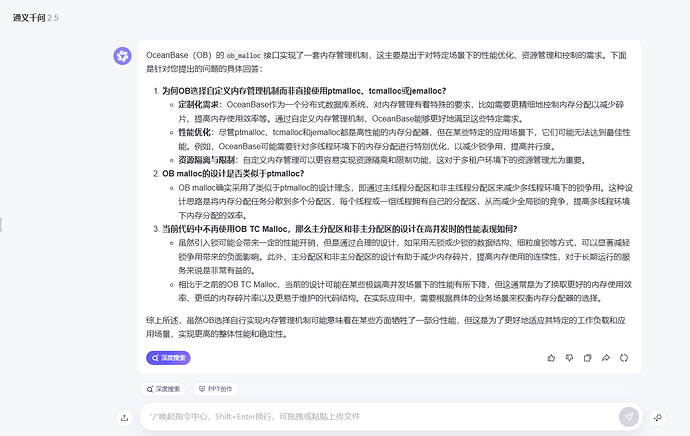Viewport: 690px width, 436px height.
Task: Click the purple 深度搜索 pill inside the answer
Action: (168, 358)
